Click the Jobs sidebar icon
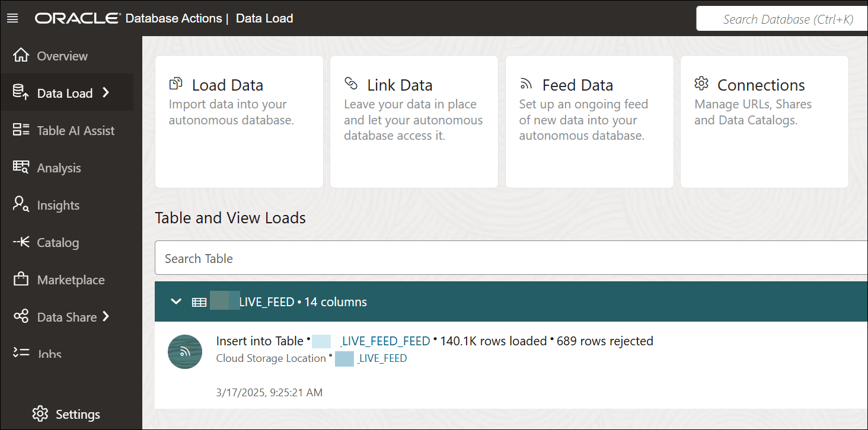Screen dimensions: 868x430 tap(20, 353)
